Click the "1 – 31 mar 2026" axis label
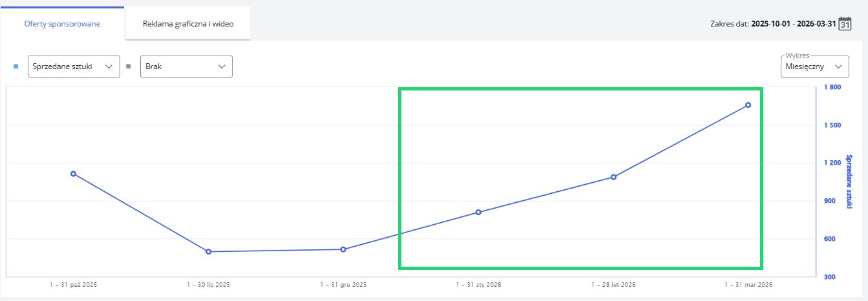Screen dimensions: 868x301 click(x=748, y=284)
